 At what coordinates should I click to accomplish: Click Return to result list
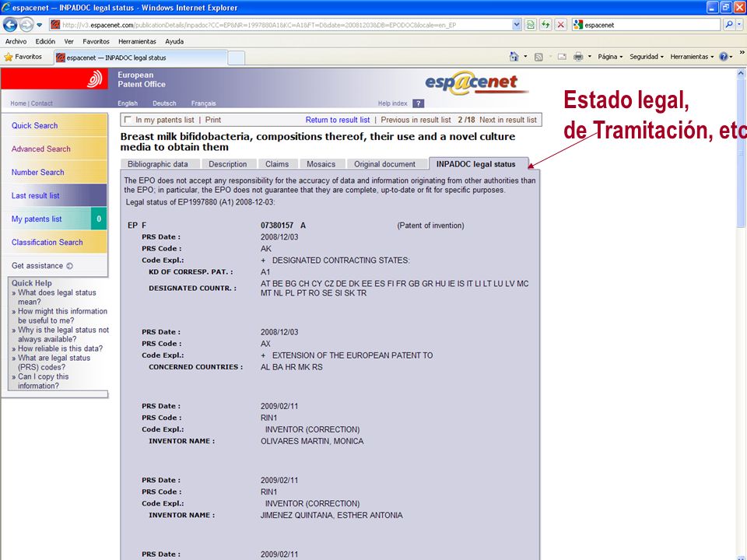(x=337, y=120)
